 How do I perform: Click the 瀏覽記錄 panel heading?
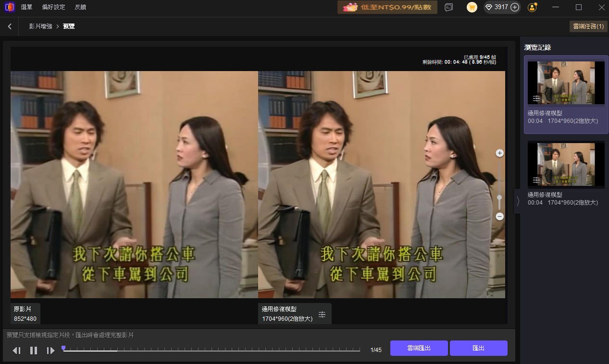[537, 48]
